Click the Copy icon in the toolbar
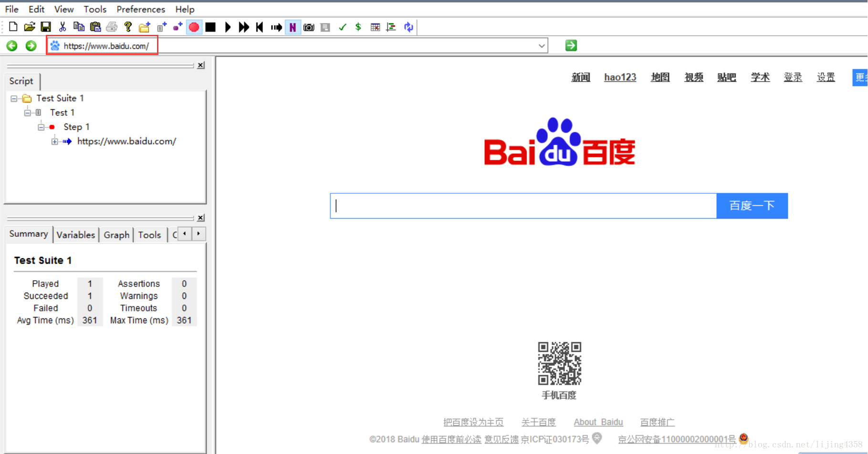 coord(79,27)
